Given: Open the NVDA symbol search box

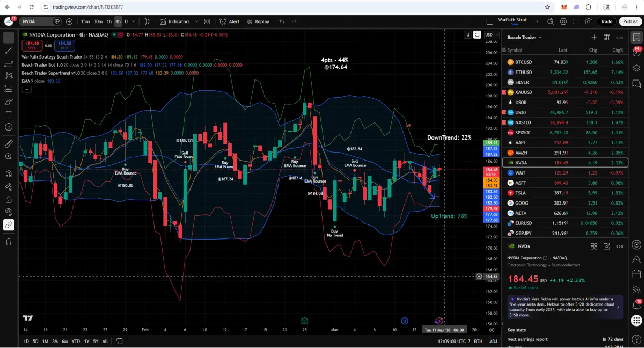Looking at the screenshot, I should click(x=41, y=21).
